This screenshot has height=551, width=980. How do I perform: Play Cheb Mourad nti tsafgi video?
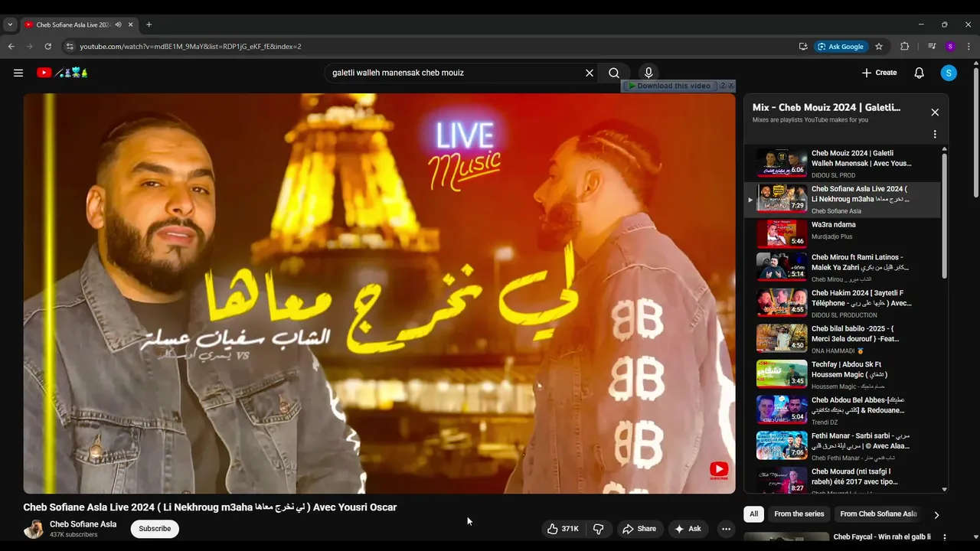coord(842,480)
